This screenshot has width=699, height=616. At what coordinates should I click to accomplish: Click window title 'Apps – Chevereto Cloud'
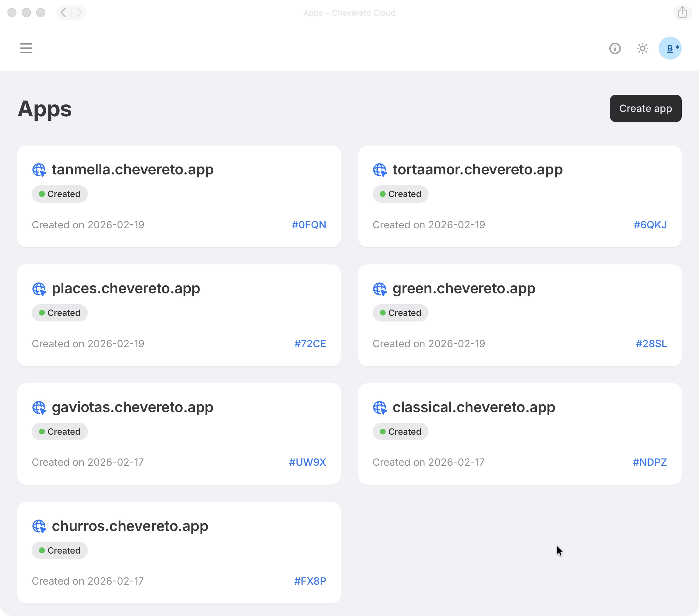click(349, 13)
